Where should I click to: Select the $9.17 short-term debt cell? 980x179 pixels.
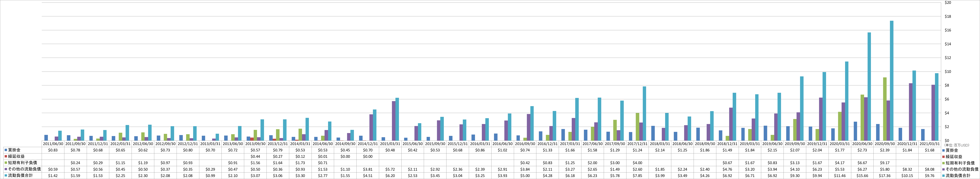click(885, 163)
